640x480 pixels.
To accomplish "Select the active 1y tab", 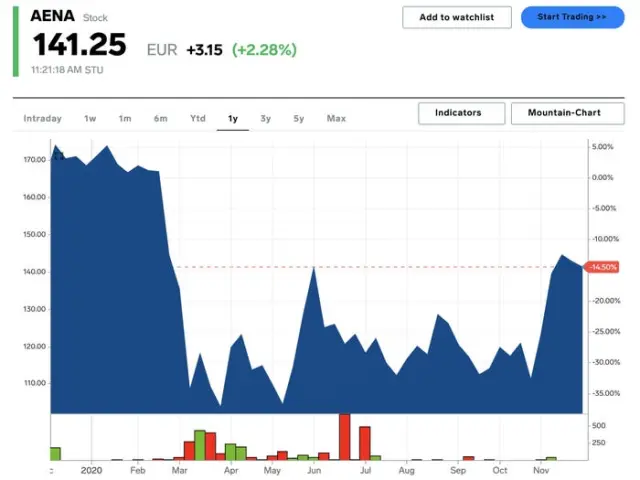I will coord(233,119).
